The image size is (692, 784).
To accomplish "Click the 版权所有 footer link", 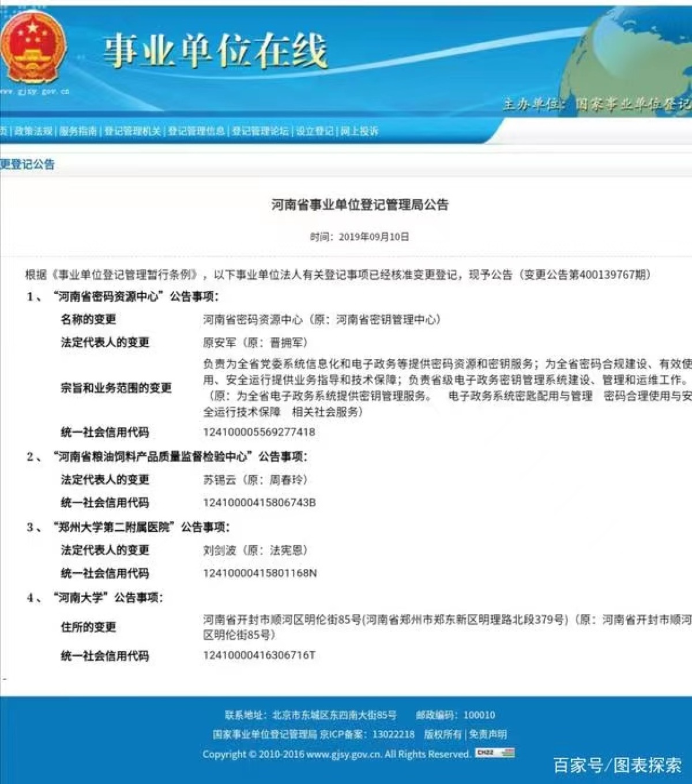I will pos(443,734).
